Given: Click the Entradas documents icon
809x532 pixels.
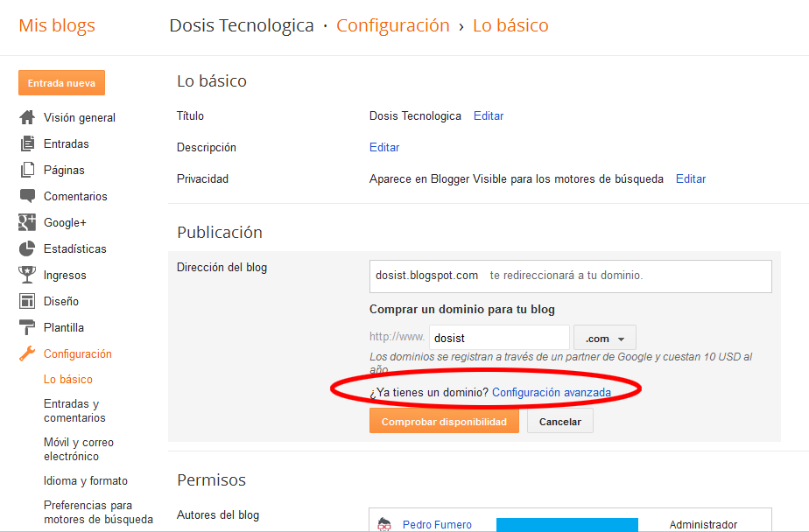Looking at the screenshot, I should coord(27,143).
